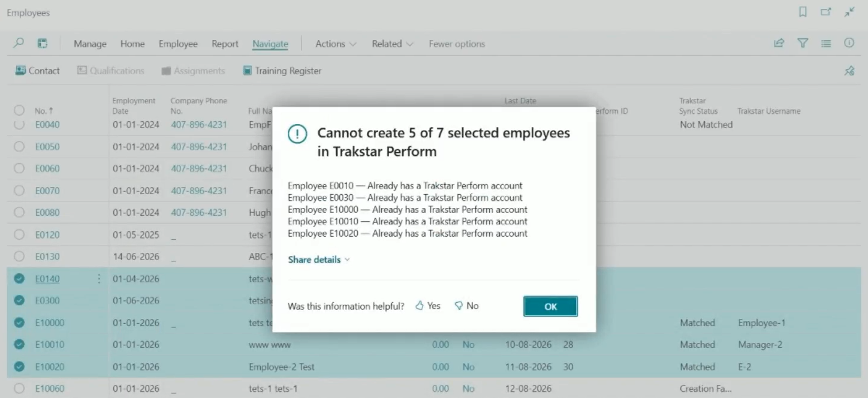Image resolution: width=868 pixels, height=398 pixels.
Task: Click the Company Phone No. column header
Action: [198, 106]
